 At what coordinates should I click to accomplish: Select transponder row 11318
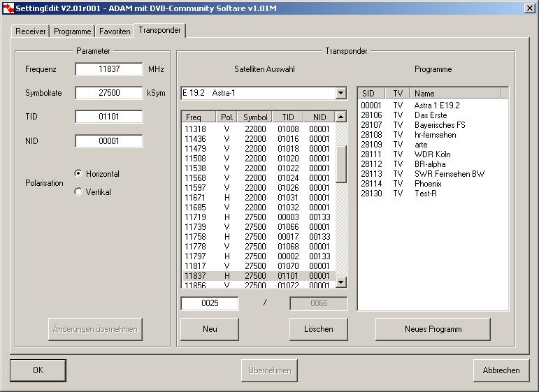tap(258, 129)
